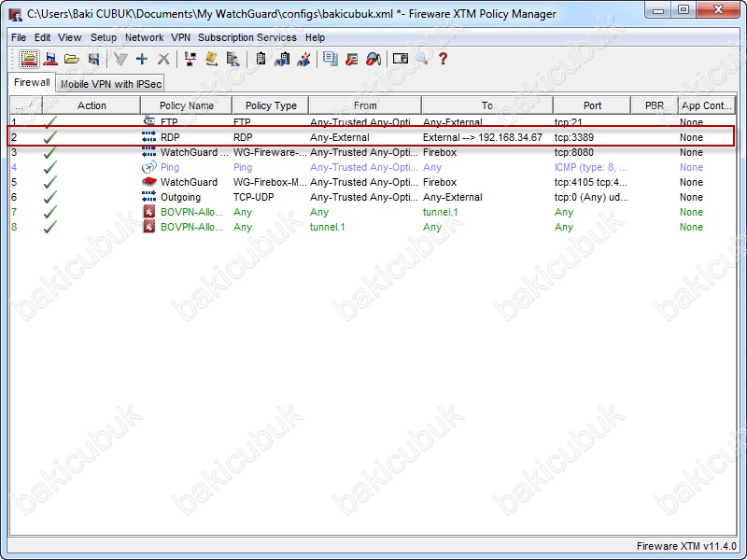Click the Save to Firebox toolbar icon

50,59
